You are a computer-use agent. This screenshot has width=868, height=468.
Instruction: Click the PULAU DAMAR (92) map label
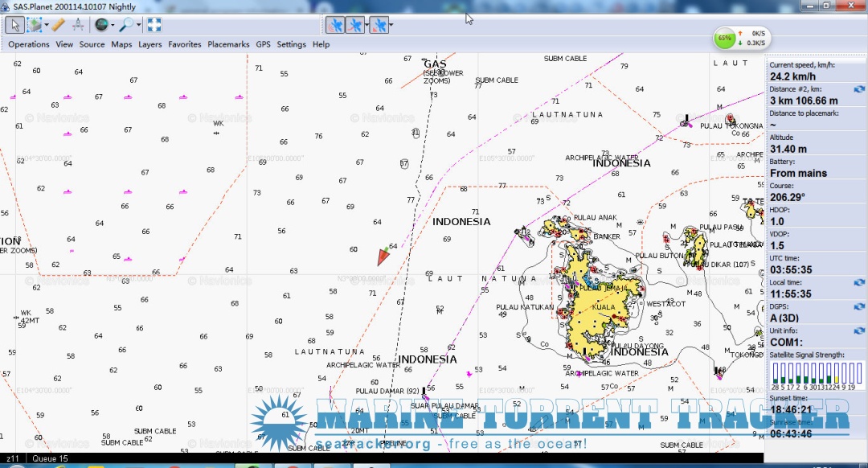click(387, 391)
